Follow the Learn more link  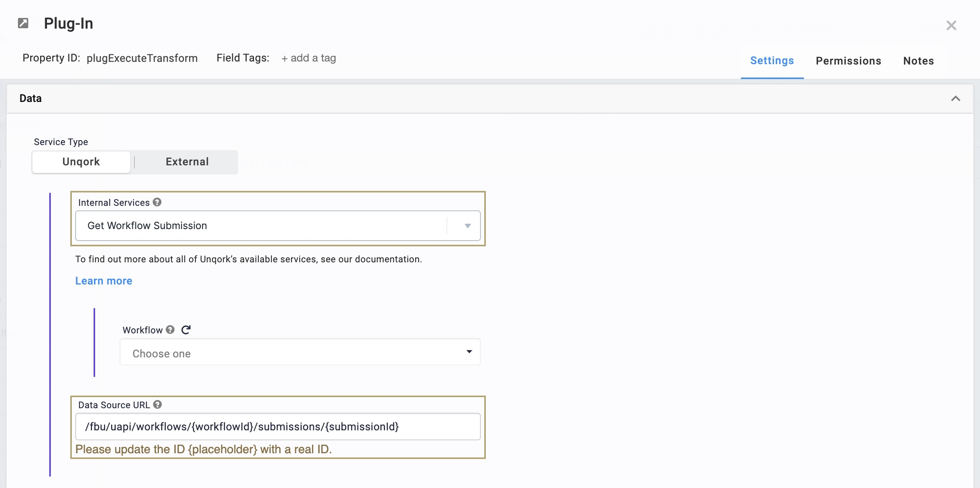click(x=103, y=281)
